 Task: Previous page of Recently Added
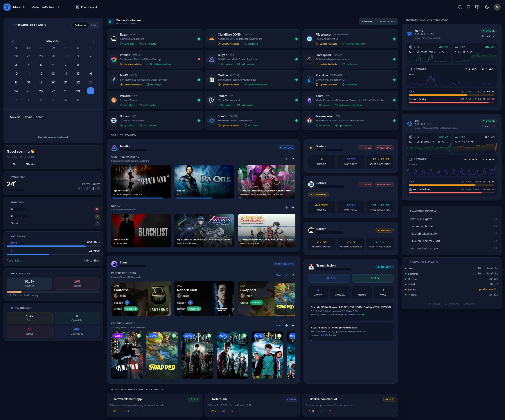tap(286, 325)
